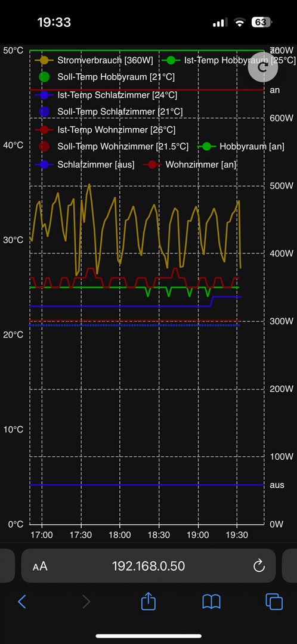Image resolution: width=297 pixels, height=644 pixels.
Task: Toggle the Wohnzimmer [an] legend entry
Action: pos(190,165)
